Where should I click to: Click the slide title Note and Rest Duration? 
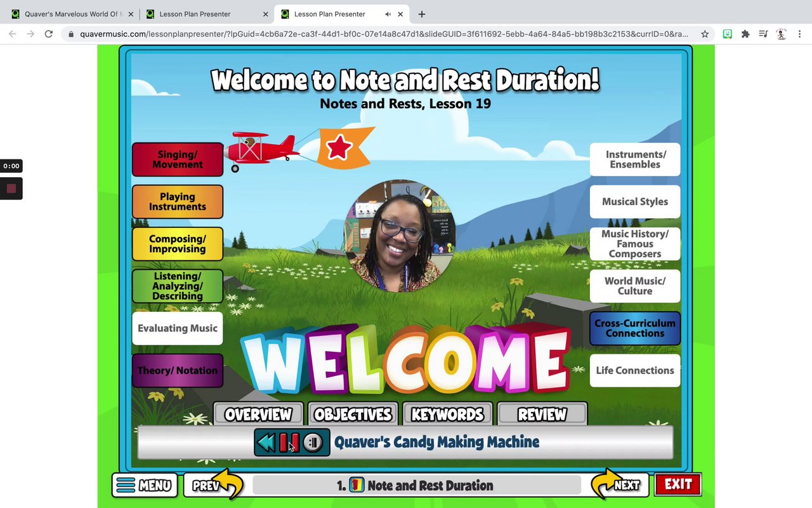tap(430, 486)
